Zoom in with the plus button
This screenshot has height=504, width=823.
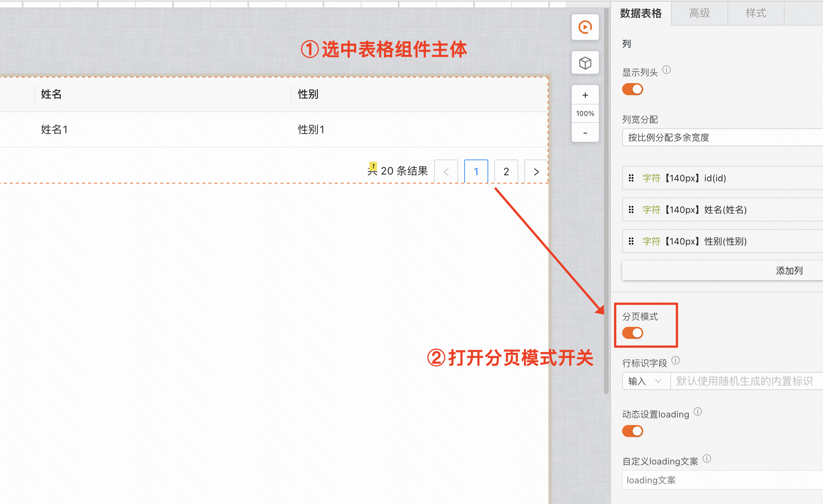585,95
